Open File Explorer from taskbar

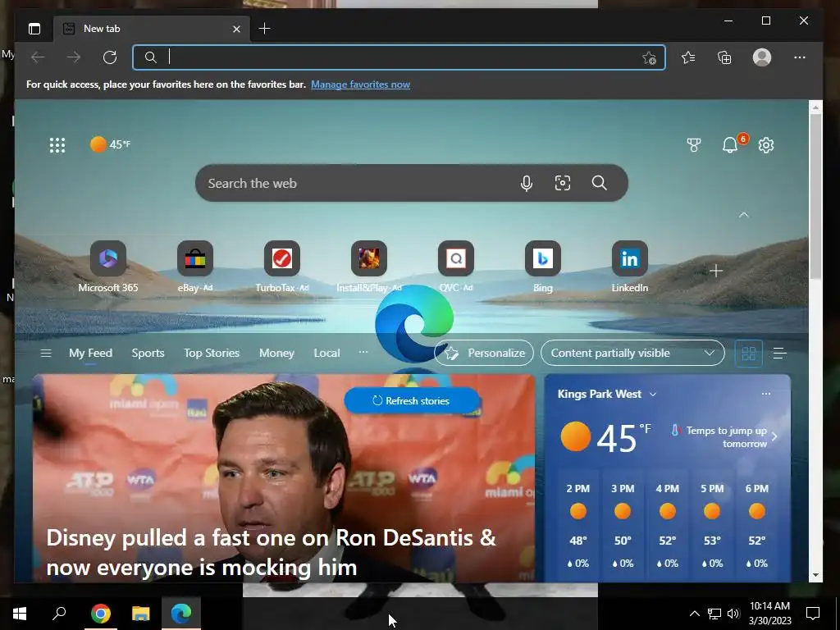[x=141, y=614]
